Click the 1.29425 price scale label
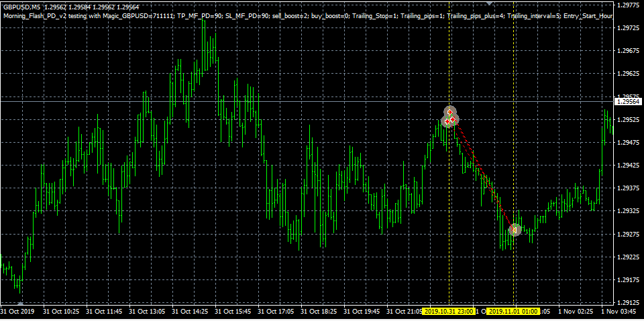This screenshot has width=644, height=321. (x=627, y=166)
